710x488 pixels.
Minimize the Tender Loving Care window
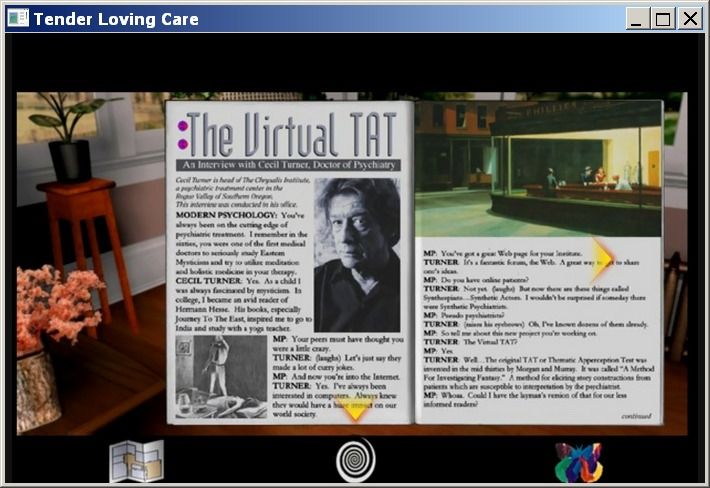(638, 19)
